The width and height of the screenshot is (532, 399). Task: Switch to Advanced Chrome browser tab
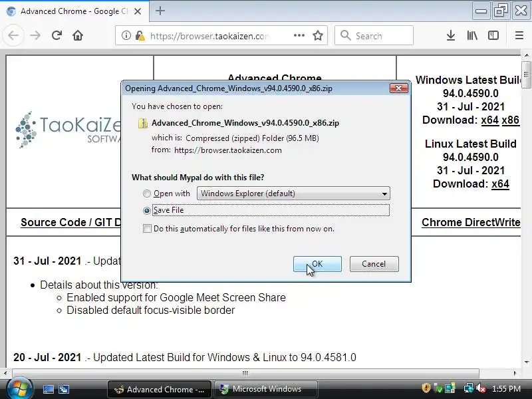click(x=74, y=11)
